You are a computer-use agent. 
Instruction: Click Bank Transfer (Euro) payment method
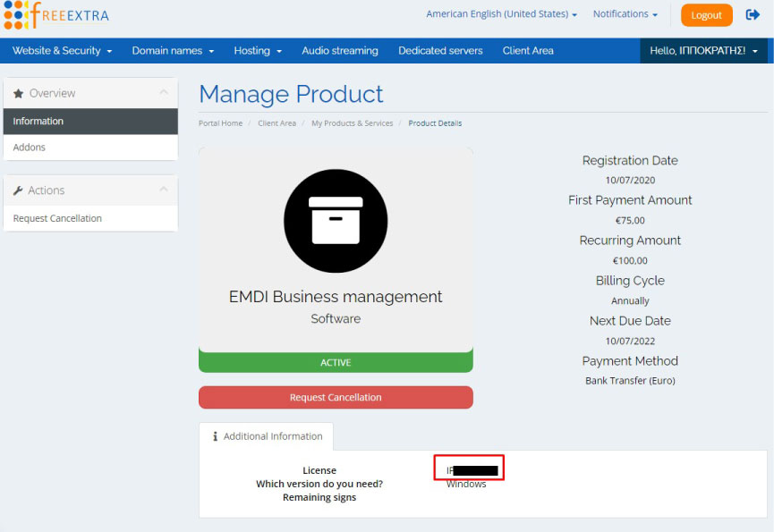tap(630, 381)
